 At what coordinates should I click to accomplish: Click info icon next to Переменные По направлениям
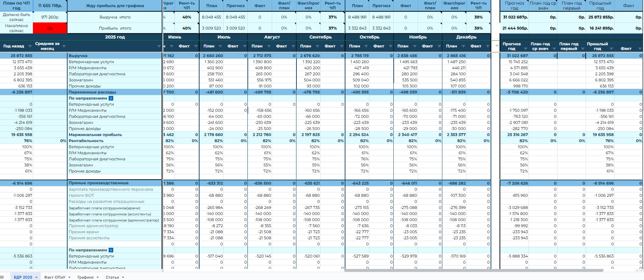(111, 98)
